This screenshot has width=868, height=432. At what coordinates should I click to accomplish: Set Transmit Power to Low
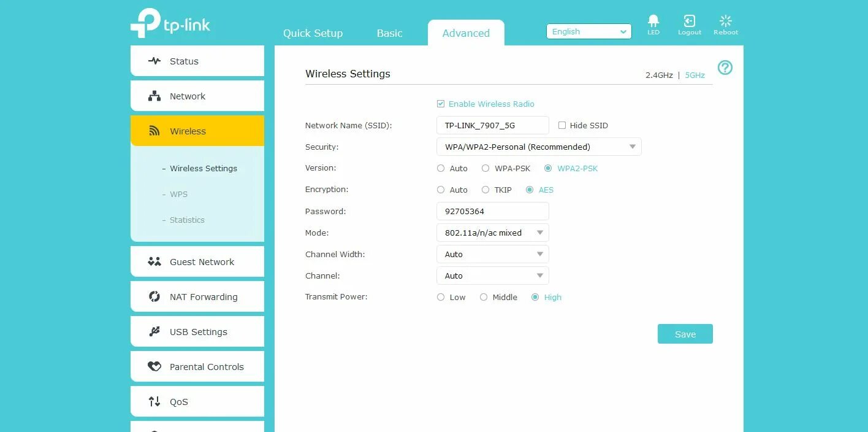441,297
